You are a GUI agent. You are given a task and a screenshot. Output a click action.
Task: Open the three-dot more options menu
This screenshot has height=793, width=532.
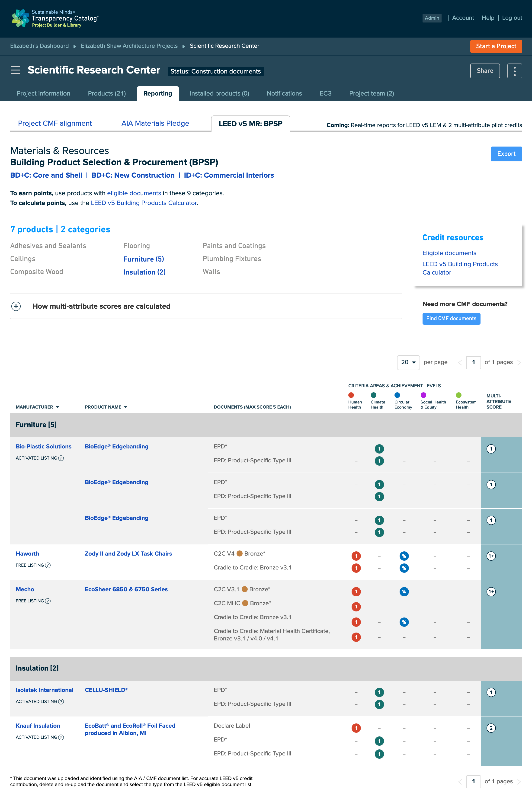click(x=514, y=71)
